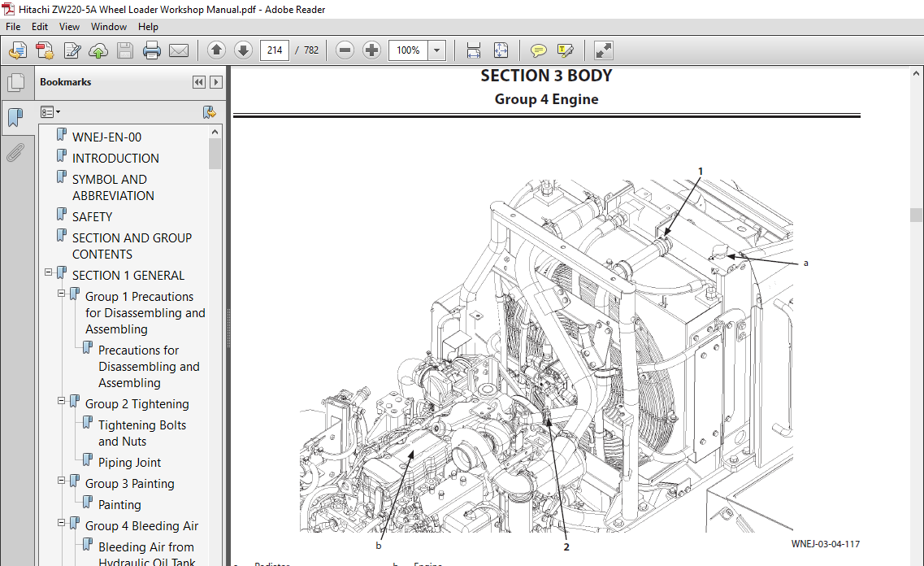
Task: Jump to the INTRODUCTION bookmark
Action: pyautogui.click(x=115, y=158)
